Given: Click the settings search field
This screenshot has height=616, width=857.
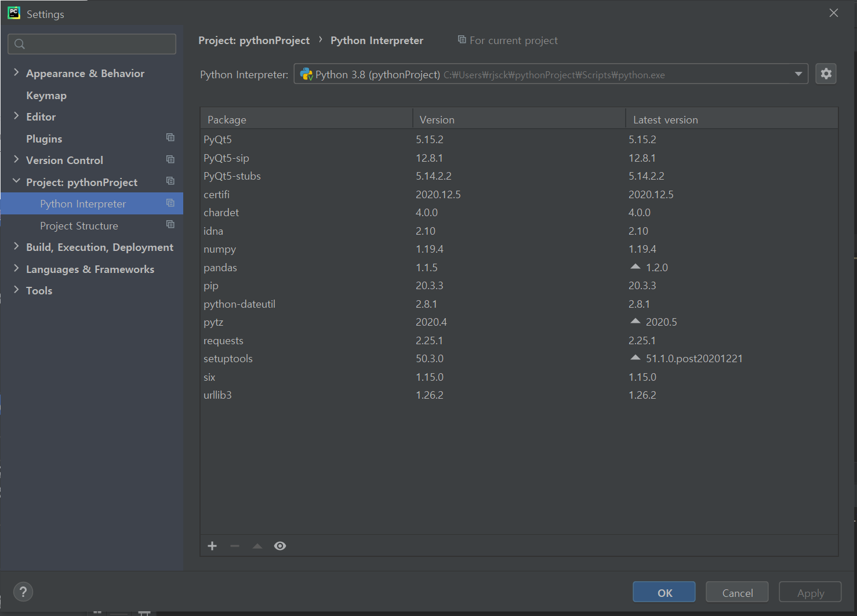Looking at the screenshot, I should (x=92, y=44).
